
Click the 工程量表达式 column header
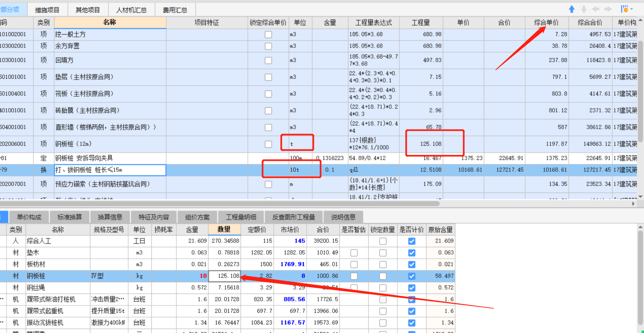[x=374, y=23]
